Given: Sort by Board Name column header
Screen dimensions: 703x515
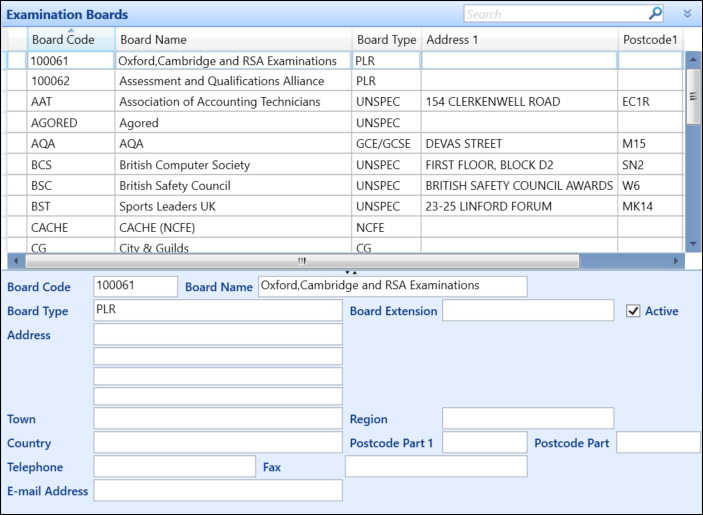Looking at the screenshot, I should pos(233,39).
